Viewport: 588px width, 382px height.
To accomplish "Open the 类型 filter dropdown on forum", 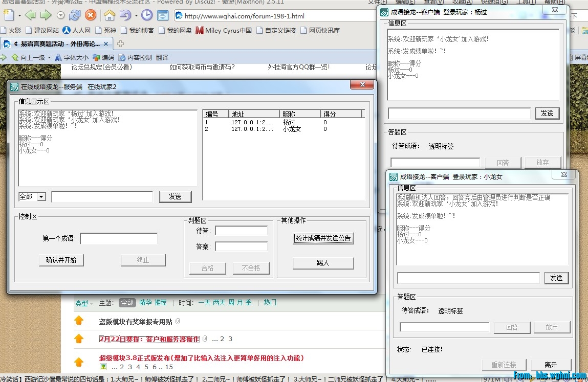I will [x=84, y=303].
